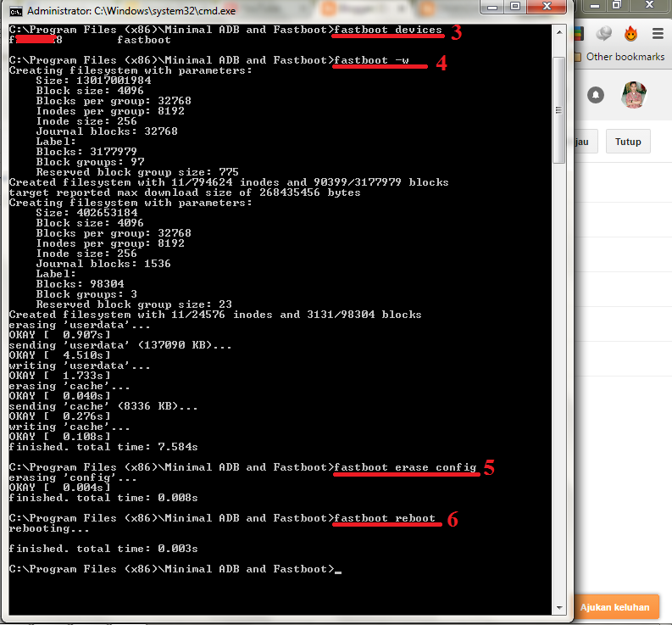Click 'rebooting...' line
The width and height of the screenshot is (672, 625).
(x=49, y=528)
